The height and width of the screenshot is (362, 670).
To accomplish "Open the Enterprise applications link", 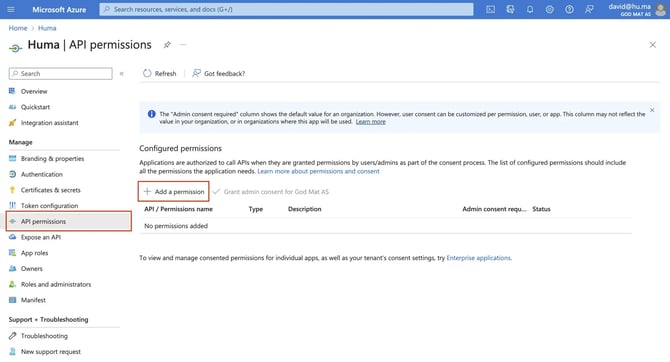I will click(x=478, y=258).
